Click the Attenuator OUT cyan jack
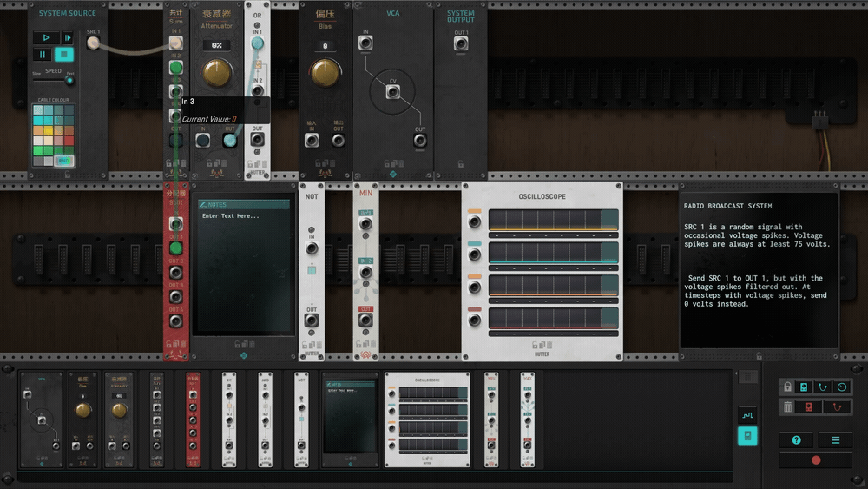Viewport: 868px width, 489px height. (230, 141)
